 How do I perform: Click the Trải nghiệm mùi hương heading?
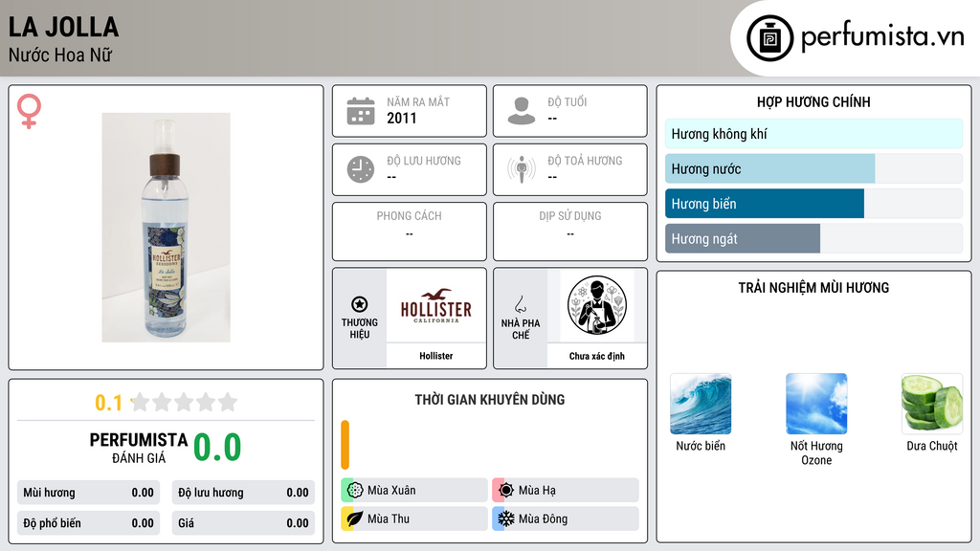click(x=813, y=287)
